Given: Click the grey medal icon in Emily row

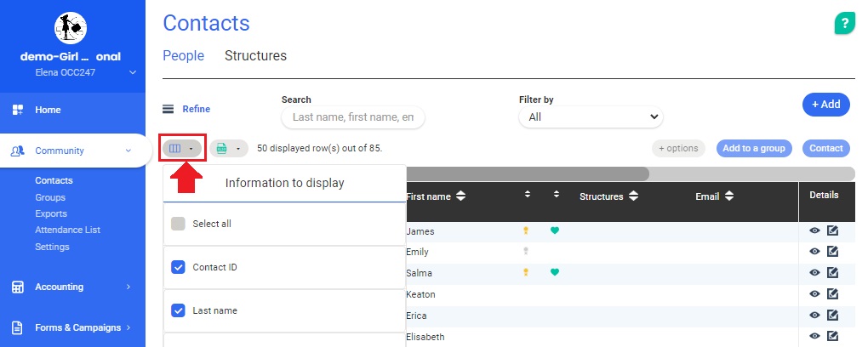Looking at the screenshot, I should click(526, 252).
